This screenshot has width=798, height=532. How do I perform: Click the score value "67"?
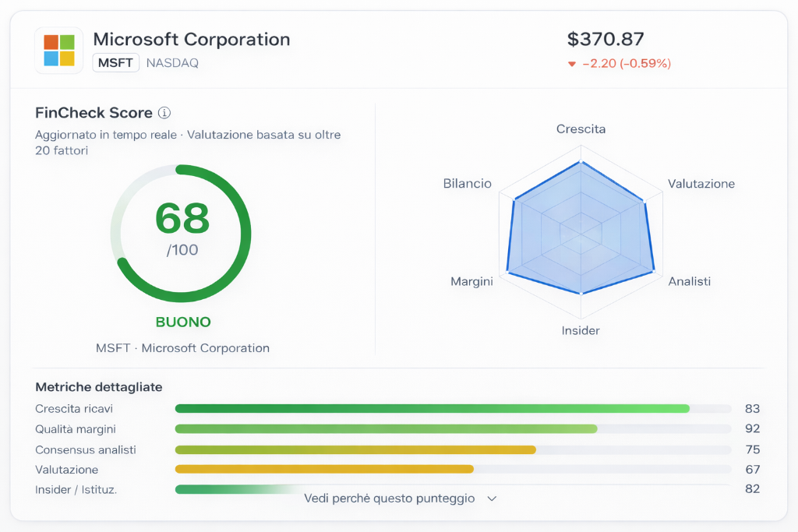[x=752, y=470]
